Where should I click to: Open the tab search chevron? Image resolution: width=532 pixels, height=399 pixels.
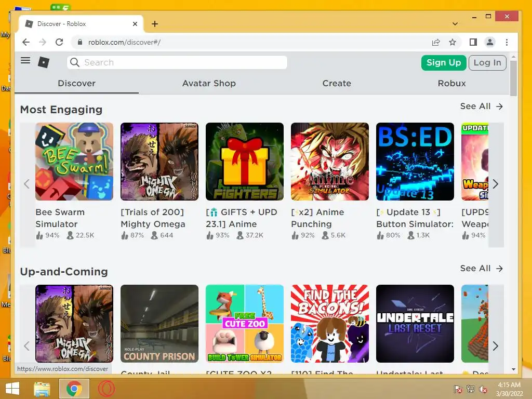(x=455, y=24)
